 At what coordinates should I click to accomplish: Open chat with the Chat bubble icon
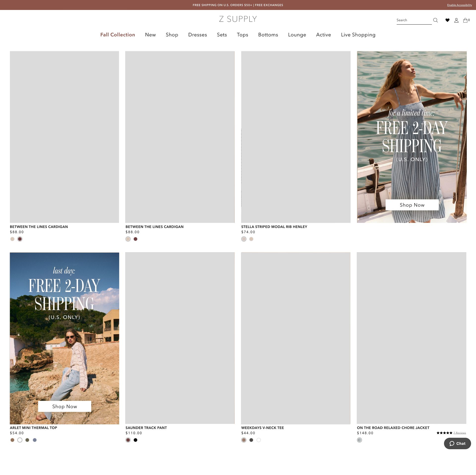click(x=457, y=443)
